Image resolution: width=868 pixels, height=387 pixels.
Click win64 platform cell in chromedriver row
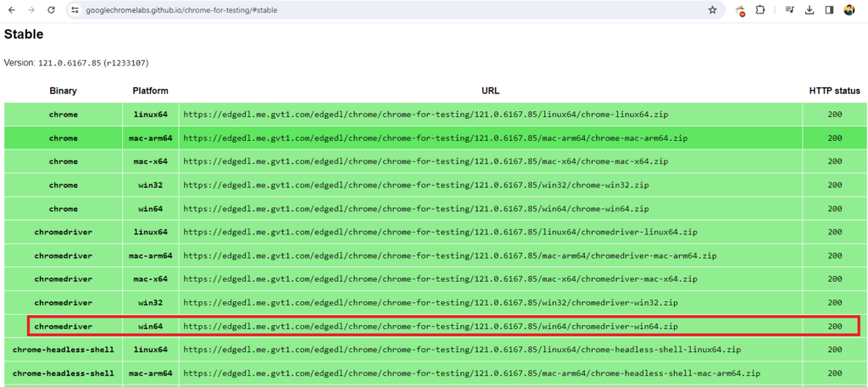point(151,327)
